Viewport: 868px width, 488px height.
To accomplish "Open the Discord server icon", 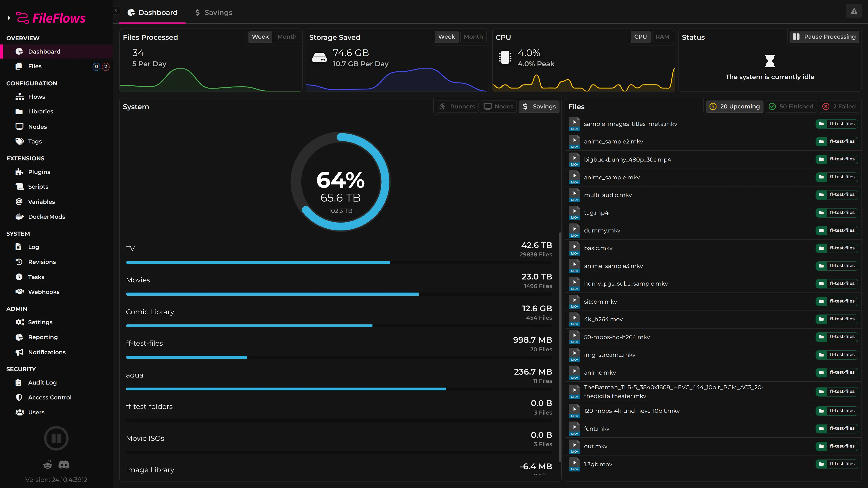I will [64, 465].
